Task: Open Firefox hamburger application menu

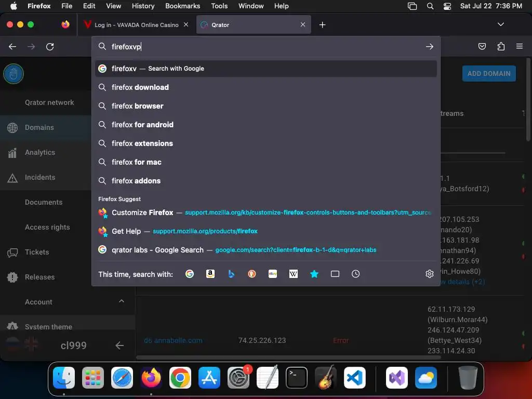Action: point(520,46)
